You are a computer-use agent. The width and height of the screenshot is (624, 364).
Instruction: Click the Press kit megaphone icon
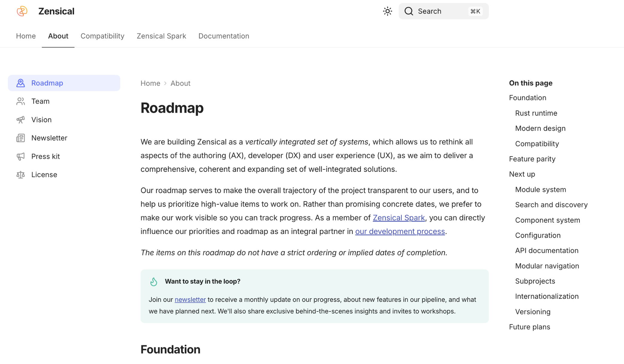[21, 157]
